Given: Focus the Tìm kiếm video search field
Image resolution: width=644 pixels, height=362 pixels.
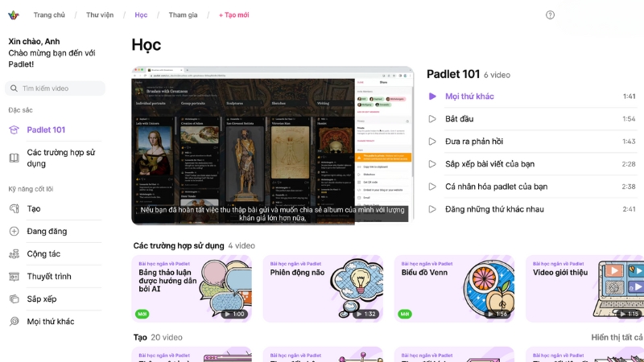Looking at the screenshot, I should click(55, 88).
